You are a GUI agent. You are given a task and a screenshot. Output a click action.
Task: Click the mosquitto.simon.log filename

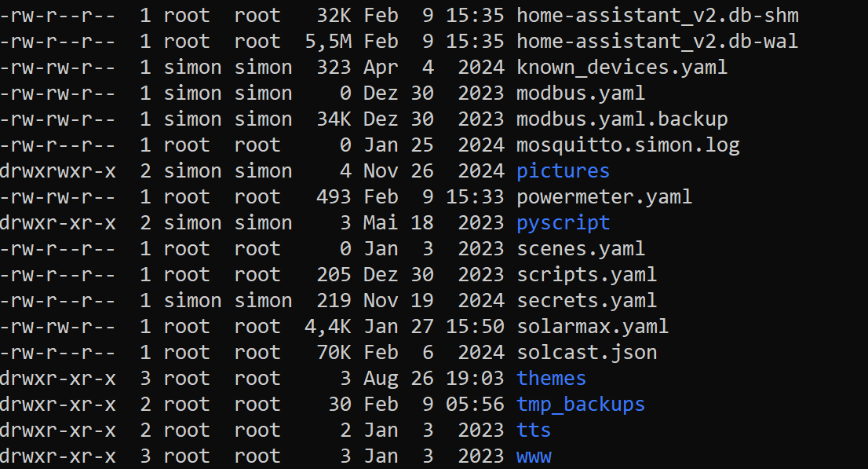628,145
